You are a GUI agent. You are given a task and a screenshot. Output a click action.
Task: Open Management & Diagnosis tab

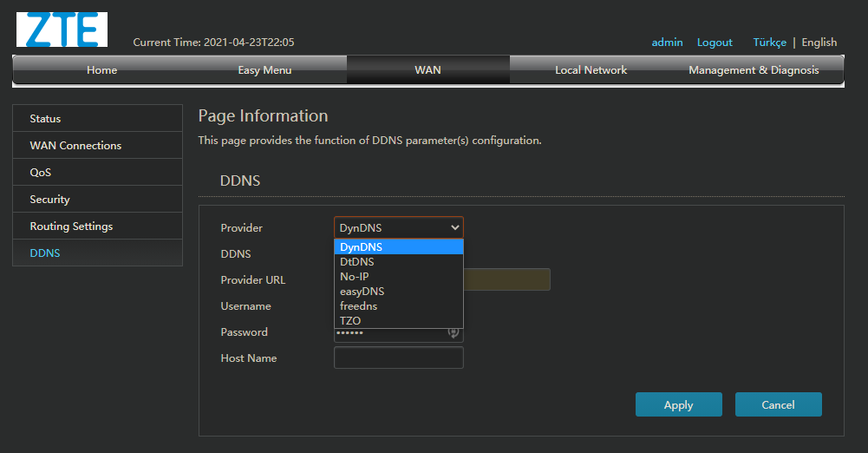(x=754, y=70)
